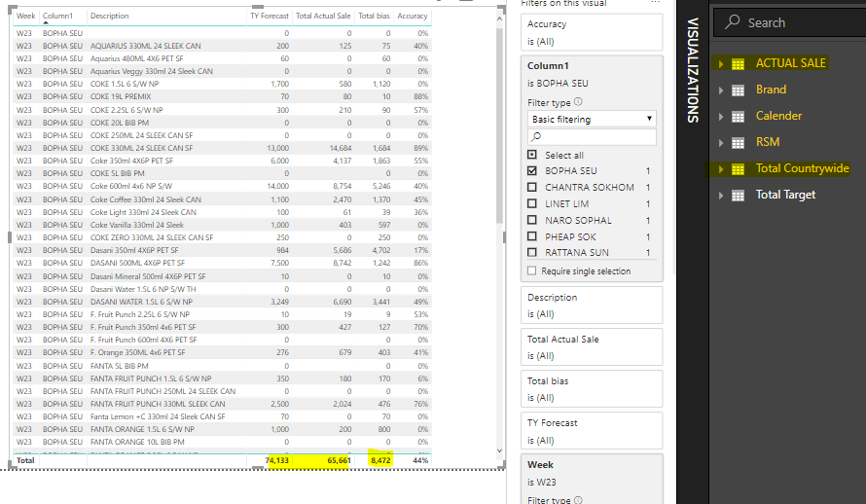866x504 pixels.
Task: Expand the Description filter card
Action: [592, 306]
